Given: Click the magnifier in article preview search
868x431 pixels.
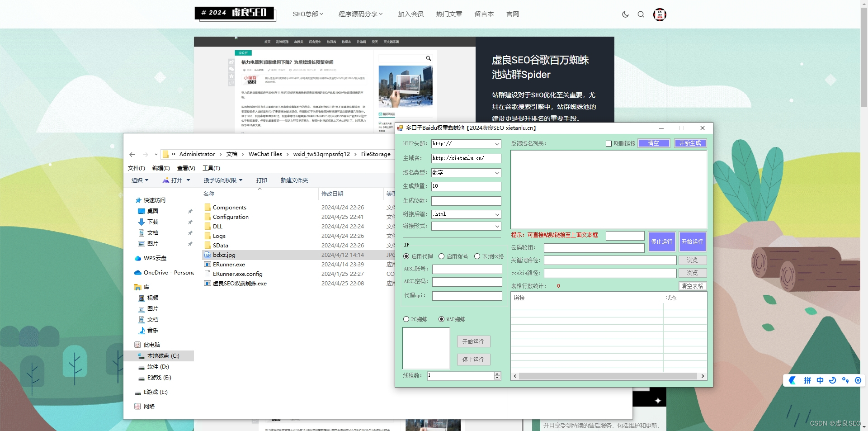Looking at the screenshot, I should tap(428, 58).
